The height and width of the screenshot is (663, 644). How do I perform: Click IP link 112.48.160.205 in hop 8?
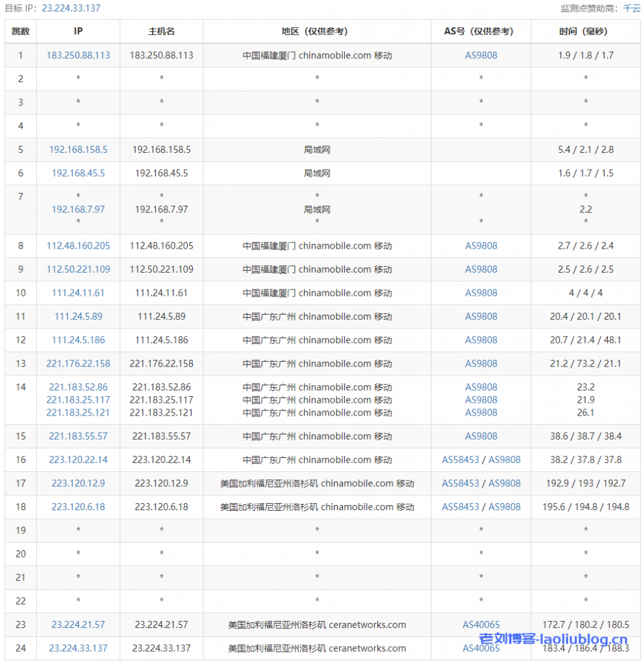[78, 245]
